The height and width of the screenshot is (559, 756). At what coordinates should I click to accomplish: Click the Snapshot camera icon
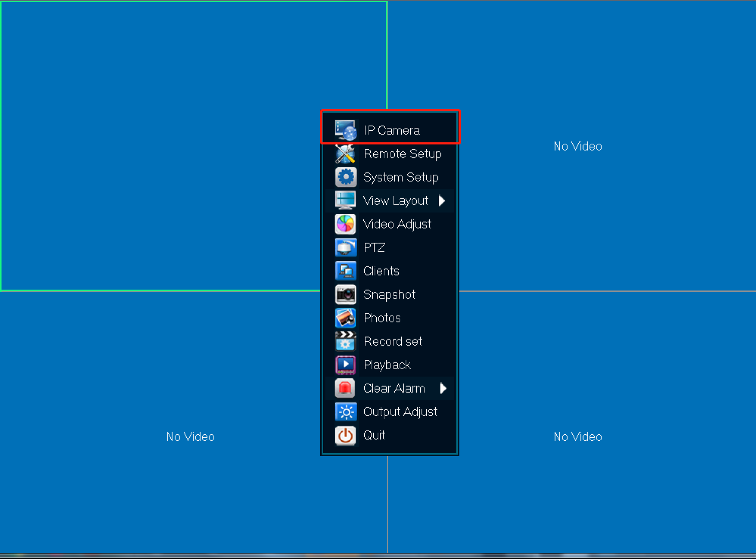click(x=345, y=294)
